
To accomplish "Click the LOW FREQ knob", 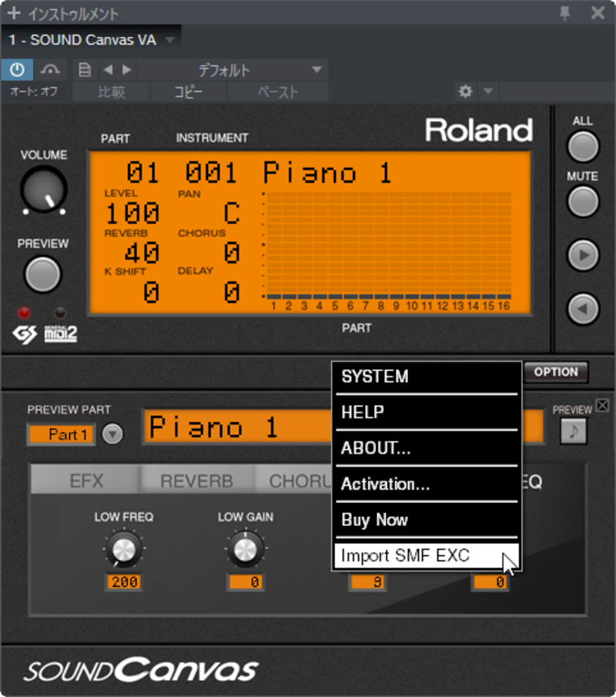I will (124, 549).
